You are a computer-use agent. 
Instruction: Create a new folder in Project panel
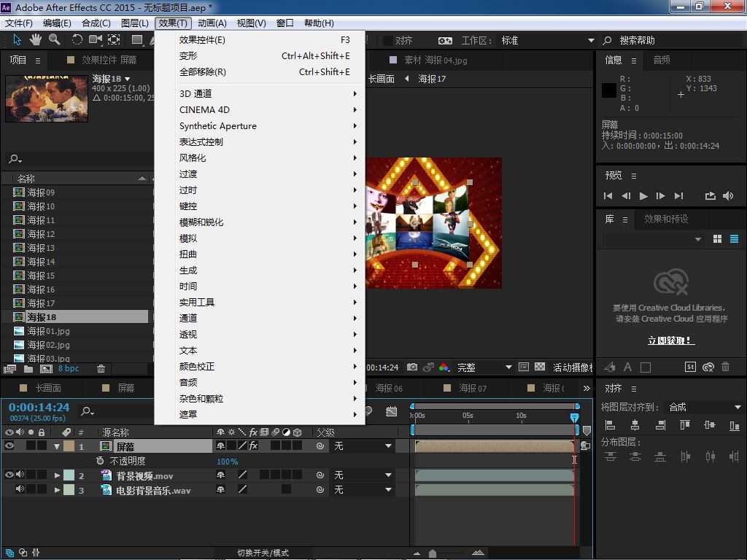click(x=28, y=368)
